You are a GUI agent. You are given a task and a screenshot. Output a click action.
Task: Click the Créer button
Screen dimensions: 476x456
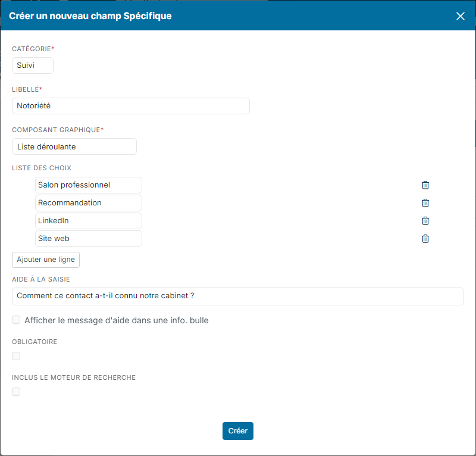coord(238,431)
